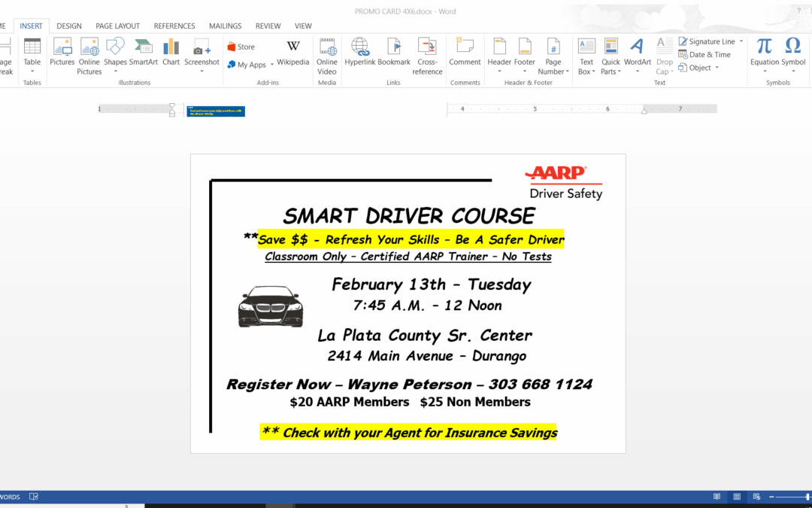Viewport: 812px width, 508px height.
Task: Click the 'La Plata County Sr. Center' text
Action: 425,336
